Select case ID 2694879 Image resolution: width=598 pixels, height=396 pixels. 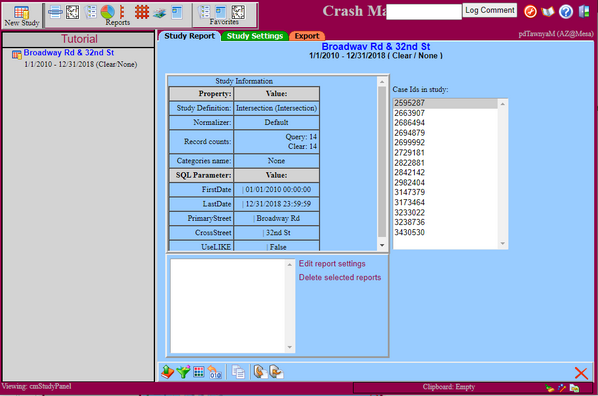[x=445, y=133]
